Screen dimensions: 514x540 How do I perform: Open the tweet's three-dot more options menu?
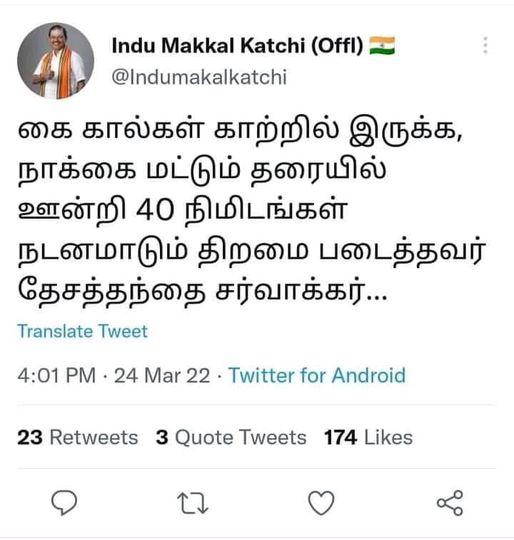pyautogui.click(x=485, y=45)
